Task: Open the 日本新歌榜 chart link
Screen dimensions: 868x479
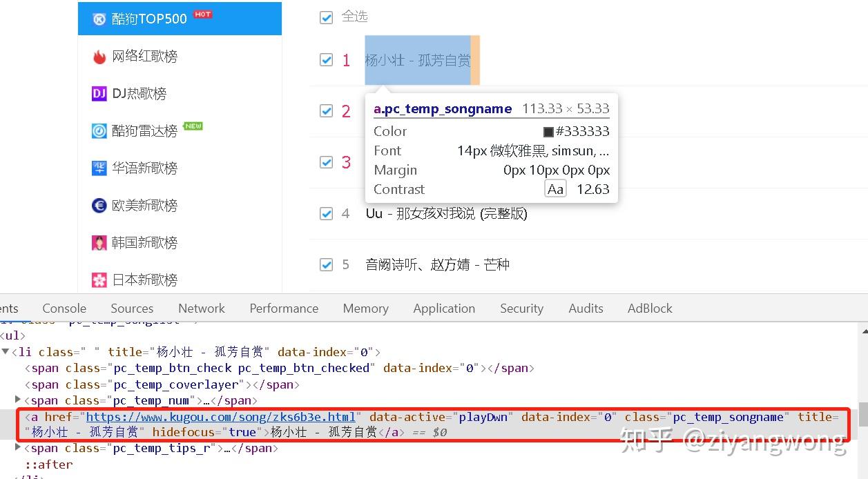Action: 145,280
